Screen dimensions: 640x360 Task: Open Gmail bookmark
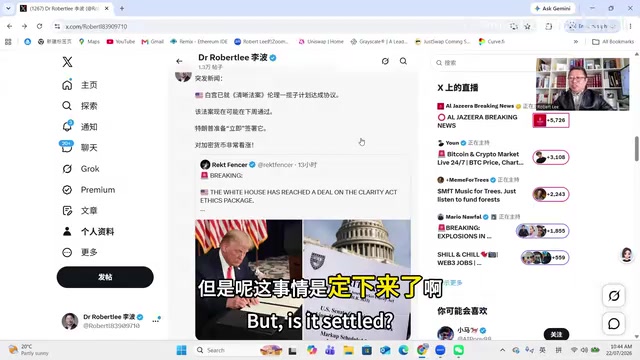pos(153,42)
